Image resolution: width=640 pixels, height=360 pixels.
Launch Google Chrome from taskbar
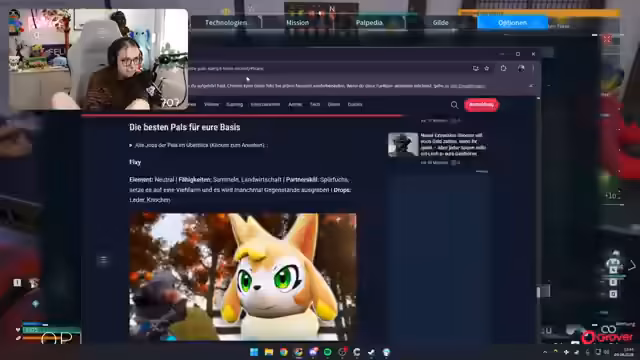click(284, 352)
